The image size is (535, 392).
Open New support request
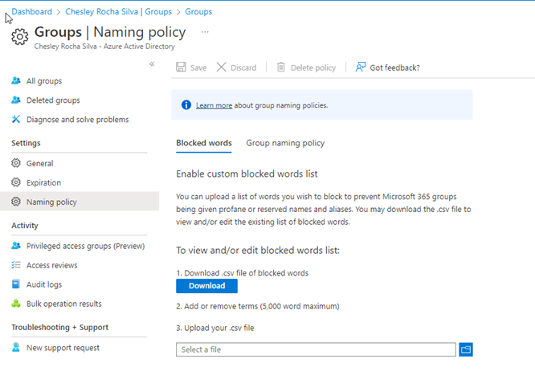click(x=63, y=348)
